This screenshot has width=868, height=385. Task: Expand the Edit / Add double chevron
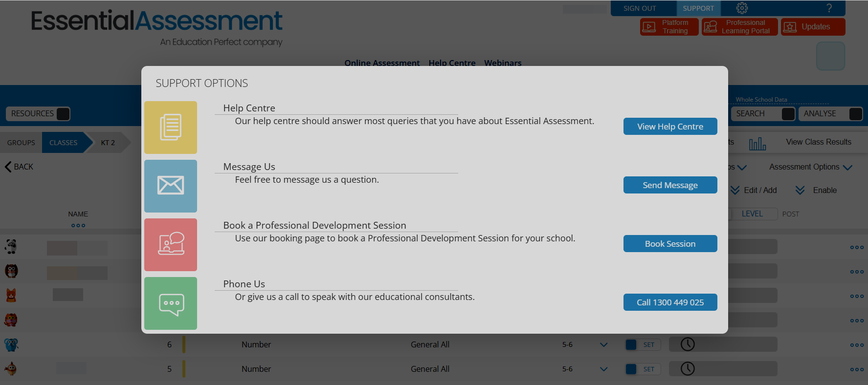tap(735, 190)
